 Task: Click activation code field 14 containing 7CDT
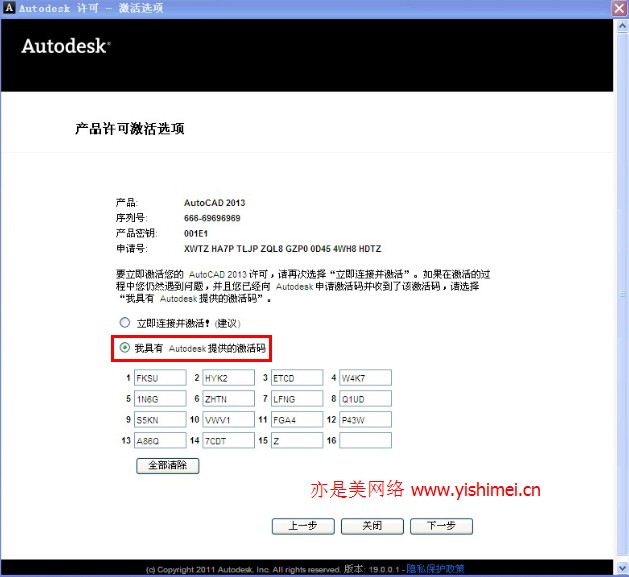click(x=229, y=441)
